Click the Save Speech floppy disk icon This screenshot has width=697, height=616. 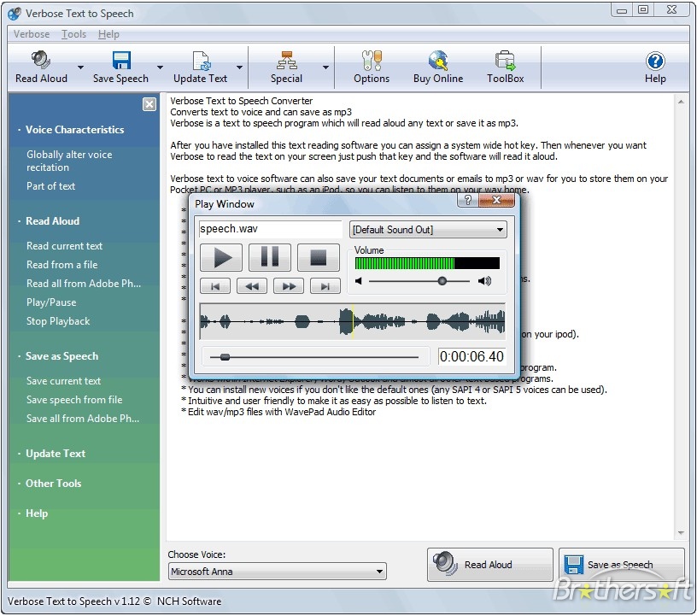[x=121, y=61]
